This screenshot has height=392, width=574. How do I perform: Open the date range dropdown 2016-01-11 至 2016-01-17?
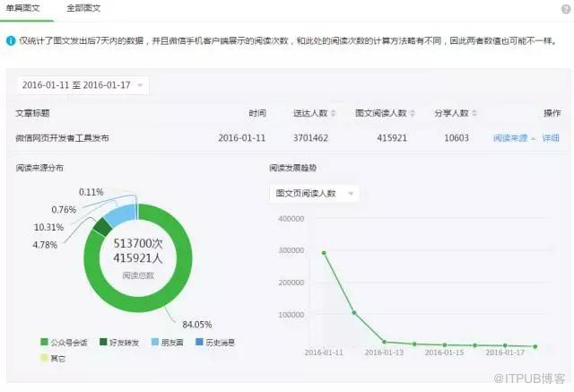pyautogui.click(x=83, y=85)
